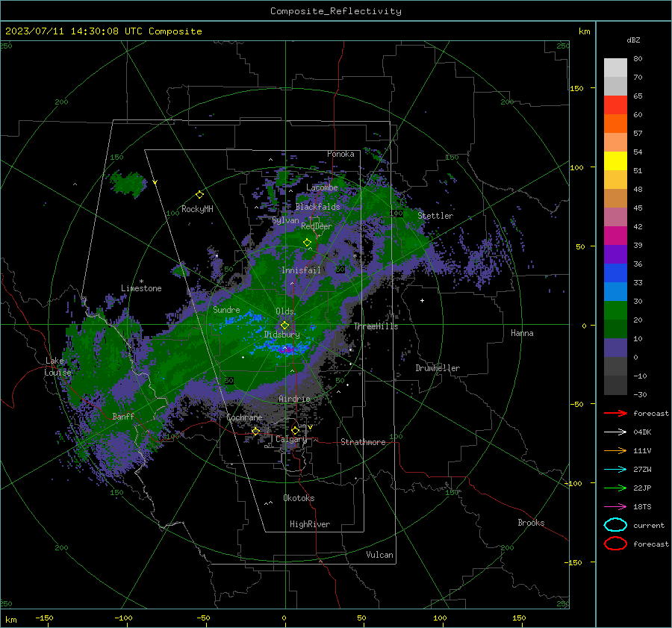This screenshot has width=672, height=628.
Task: Click the orange 111V arrow in legend
Action: 615,450
